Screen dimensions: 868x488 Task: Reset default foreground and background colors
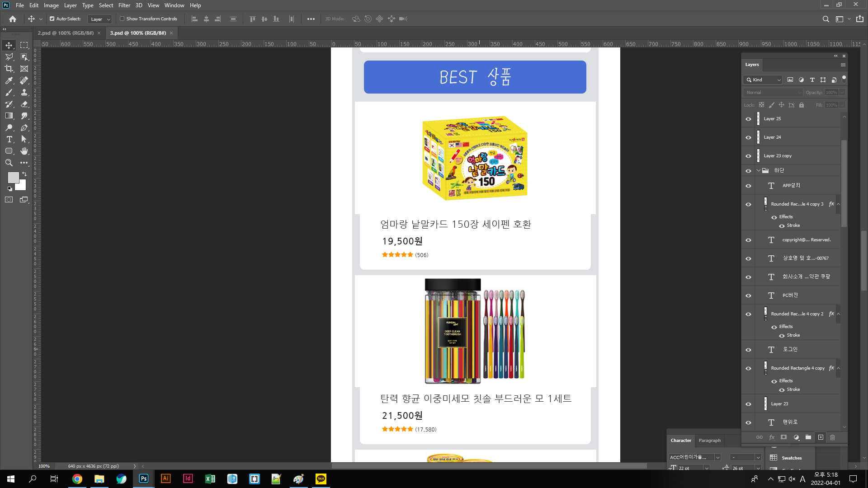coord(9,189)
